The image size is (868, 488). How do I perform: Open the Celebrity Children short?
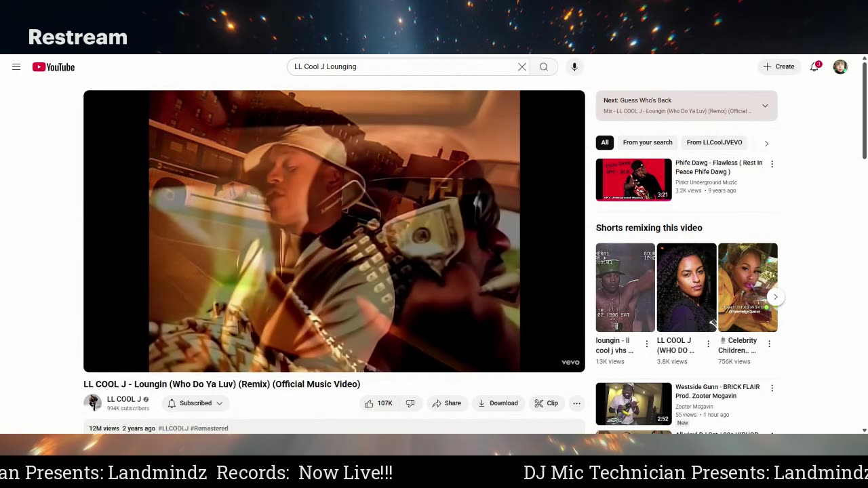[x=748, y=287]
